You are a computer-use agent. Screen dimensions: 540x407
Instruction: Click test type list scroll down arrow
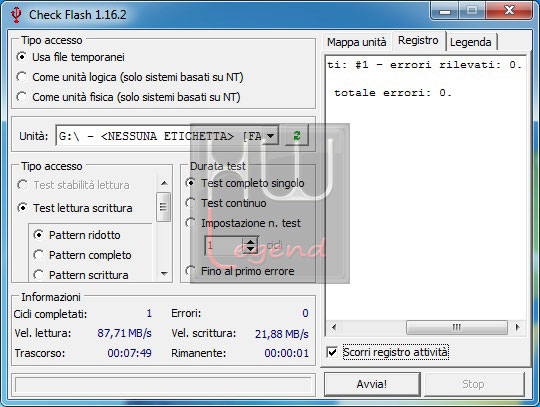pyautogui.click(x=164, y=274)
